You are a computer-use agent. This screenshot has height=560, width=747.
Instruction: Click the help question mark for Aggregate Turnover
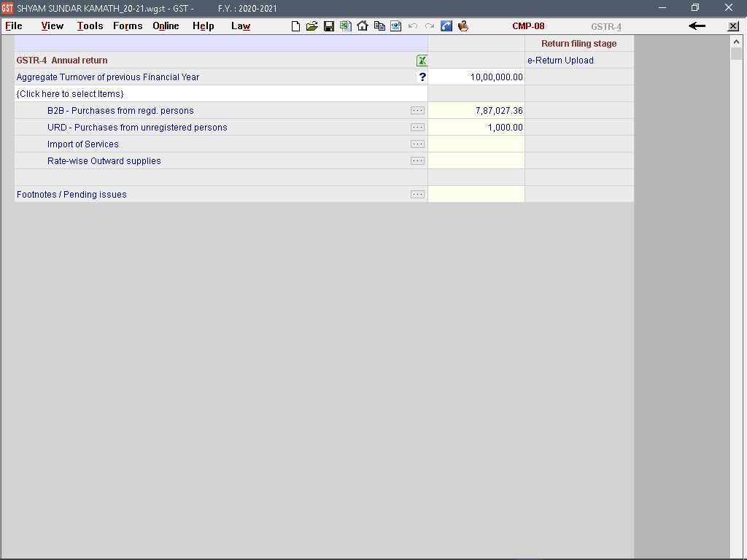(x=422, y=77)
